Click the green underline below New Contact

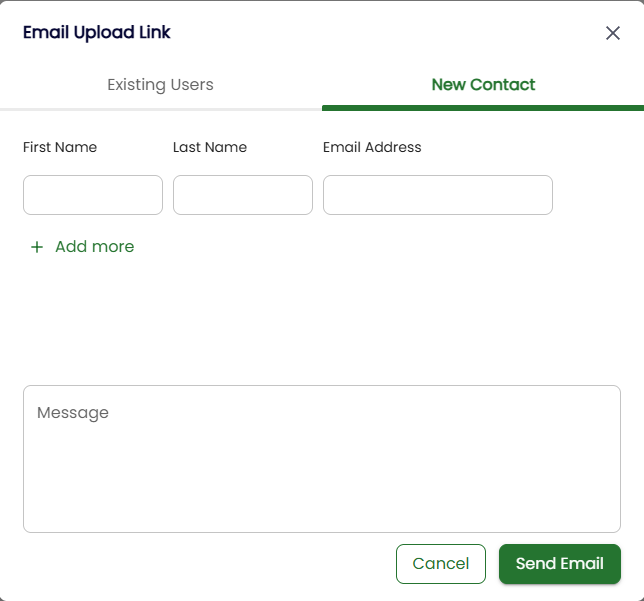[x=483, y=107]
